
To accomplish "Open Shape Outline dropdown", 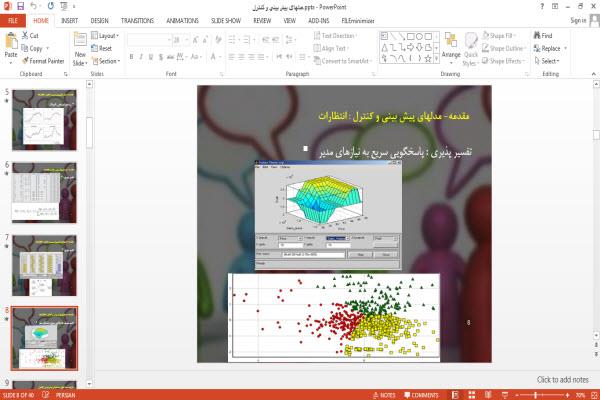I will click(x=504, y=48).
